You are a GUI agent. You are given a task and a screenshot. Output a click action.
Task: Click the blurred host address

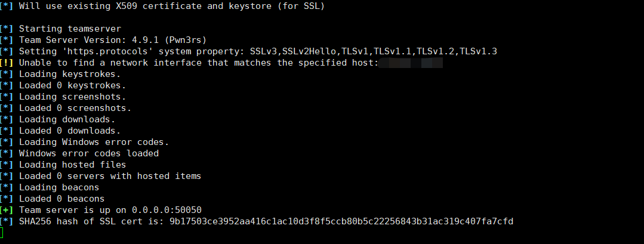coord(410,63)
